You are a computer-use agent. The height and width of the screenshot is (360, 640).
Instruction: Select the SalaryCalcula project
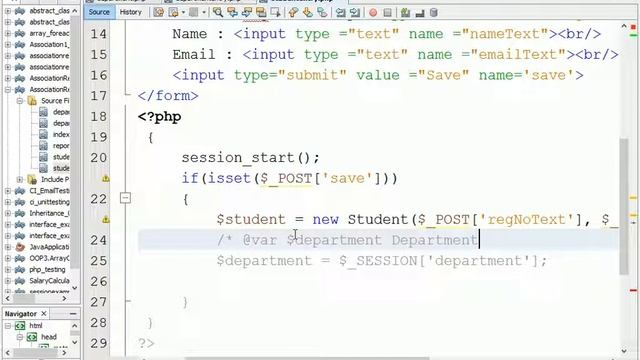(x=49, y=280)
